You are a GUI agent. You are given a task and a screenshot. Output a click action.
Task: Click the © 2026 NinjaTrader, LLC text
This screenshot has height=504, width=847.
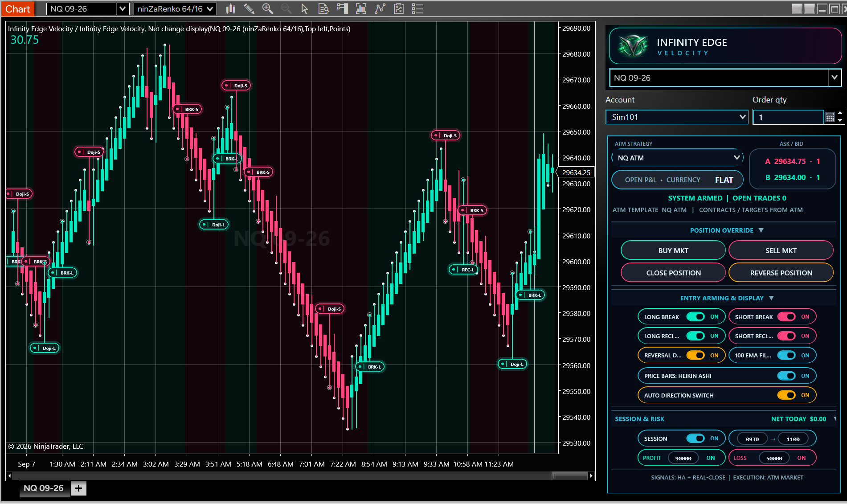[46, 446]
